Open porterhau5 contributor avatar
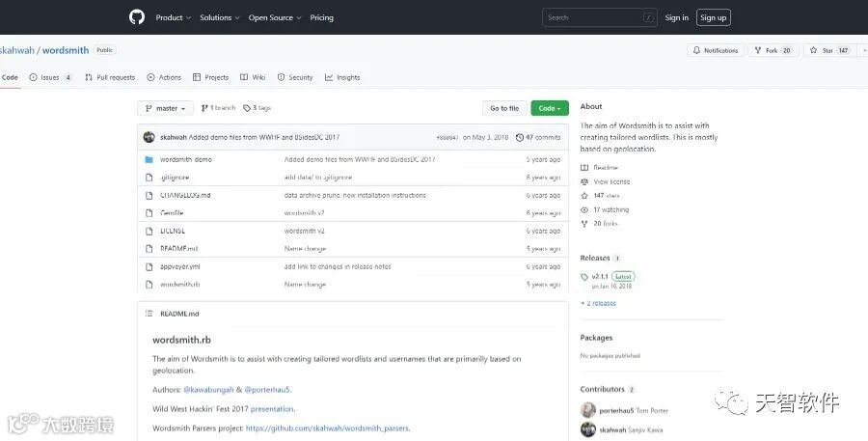868x441 pixels. (588, 410)
